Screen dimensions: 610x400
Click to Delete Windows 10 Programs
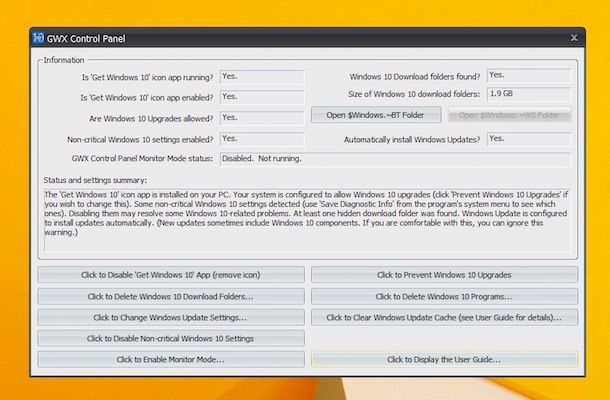click(x=444, y=296)
